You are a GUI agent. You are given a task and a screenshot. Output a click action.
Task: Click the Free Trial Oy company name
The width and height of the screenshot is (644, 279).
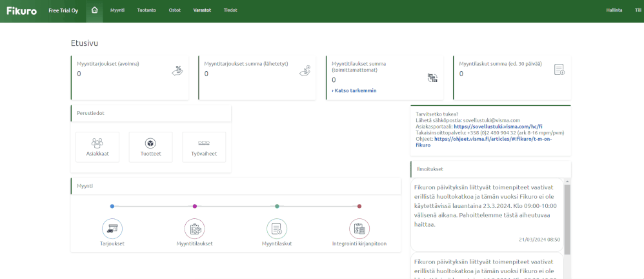pos(63,11)
